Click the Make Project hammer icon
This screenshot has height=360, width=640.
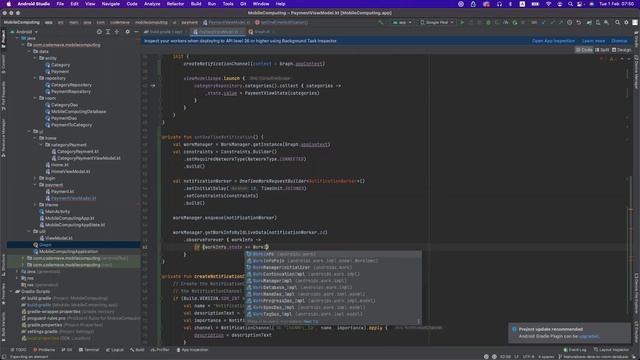(380, 22)
